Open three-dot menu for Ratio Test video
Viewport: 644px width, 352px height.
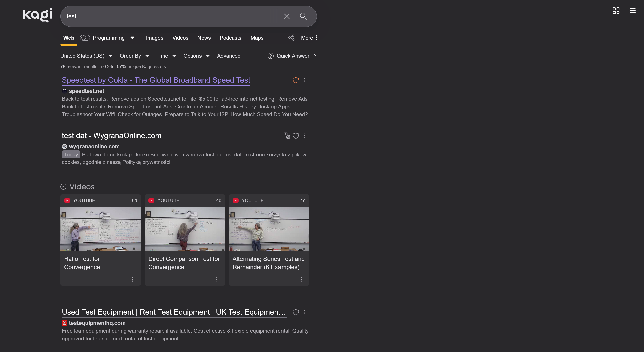tap(133, 279)
